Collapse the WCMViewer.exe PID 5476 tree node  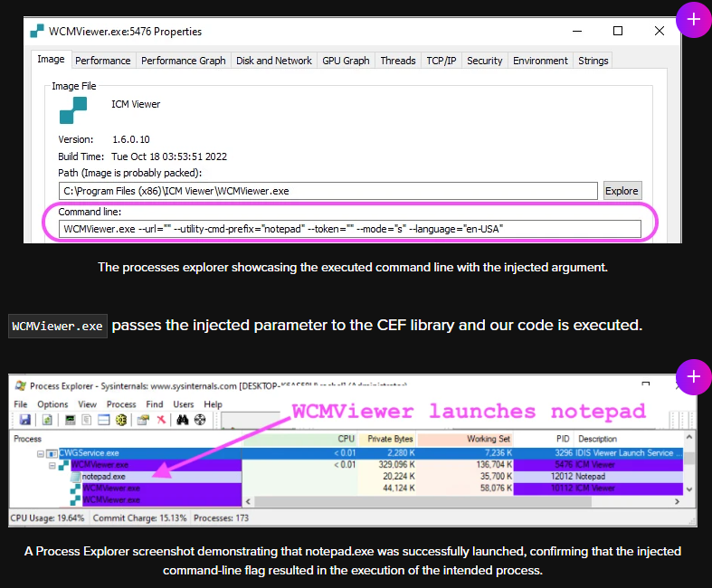pos(52,465)
